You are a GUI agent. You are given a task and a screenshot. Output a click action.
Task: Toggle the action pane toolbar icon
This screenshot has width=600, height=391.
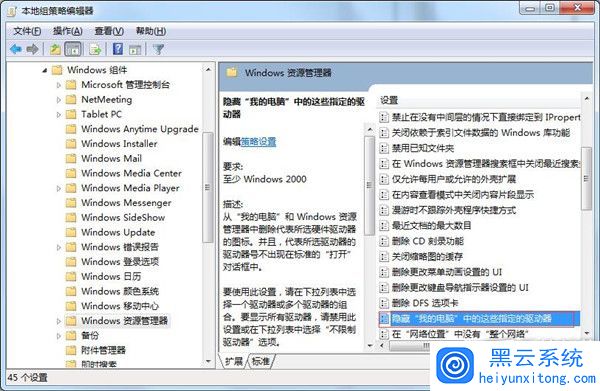click(135, 49)
